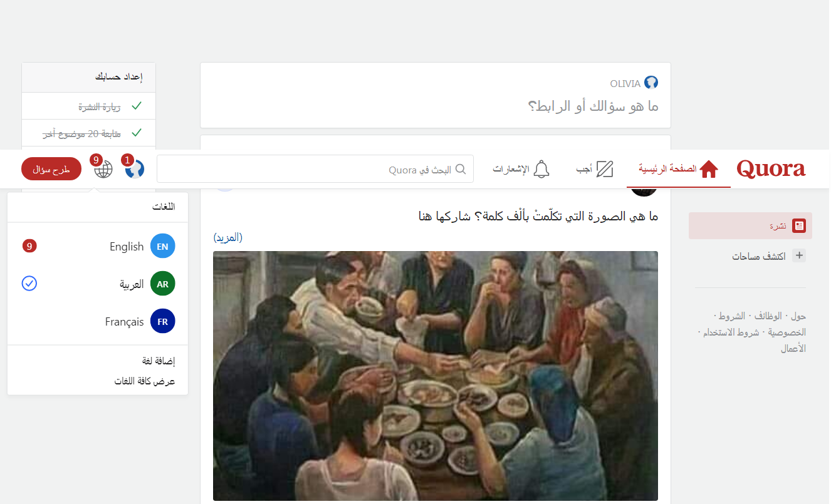Open profile avatar in navigation bar

coord(135,169)
